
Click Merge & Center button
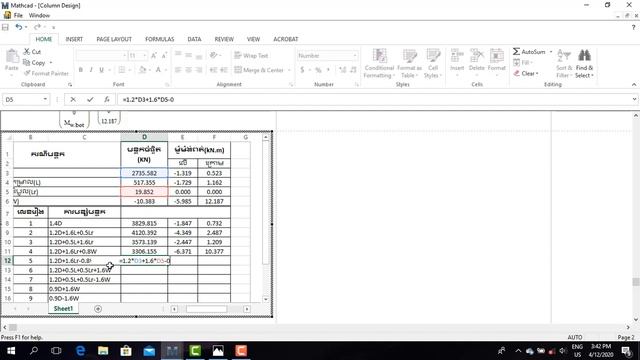pyautogui.click(x=259, y=70)
